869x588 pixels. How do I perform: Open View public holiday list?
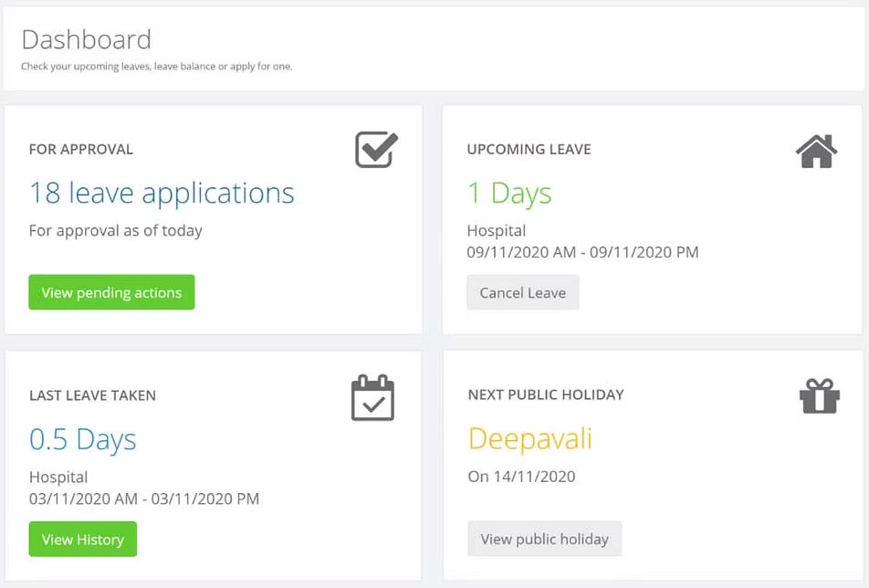pos(544,538)
